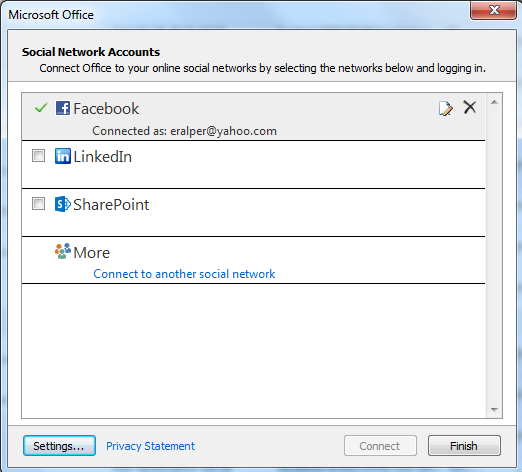Click the Facebook logo icon

pos(63,108)
